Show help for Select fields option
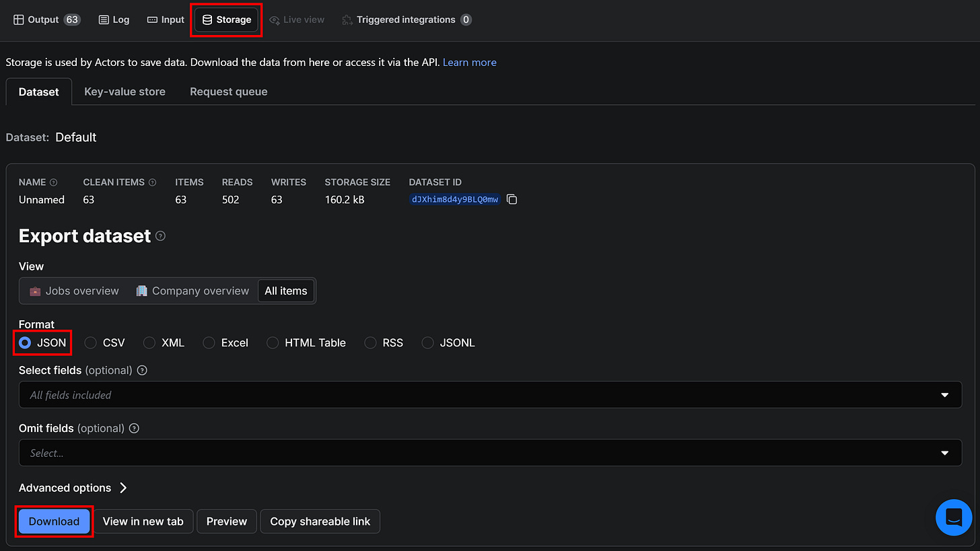This screenshot has height=551, width=980. click(142, 371)
